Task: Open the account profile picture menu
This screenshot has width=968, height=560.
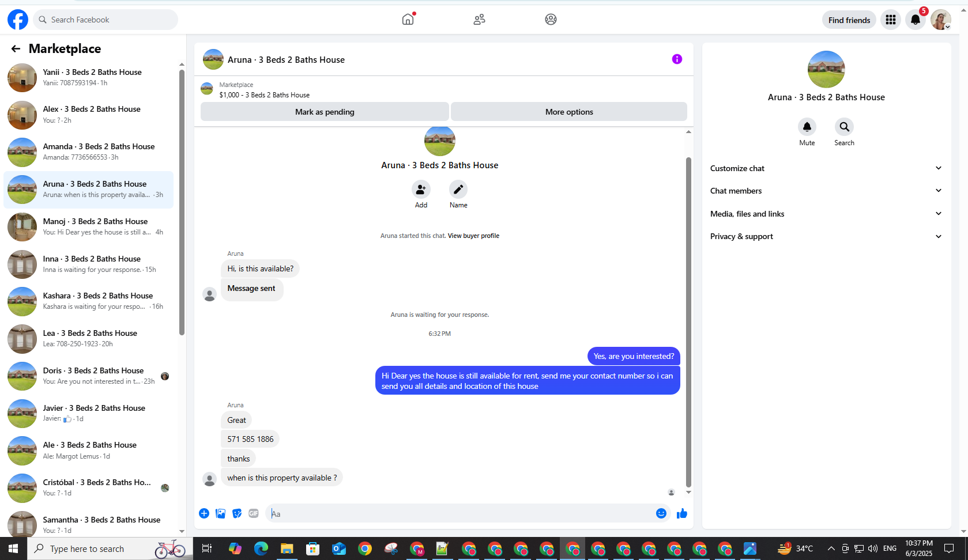Action: [x=941, y=20]
